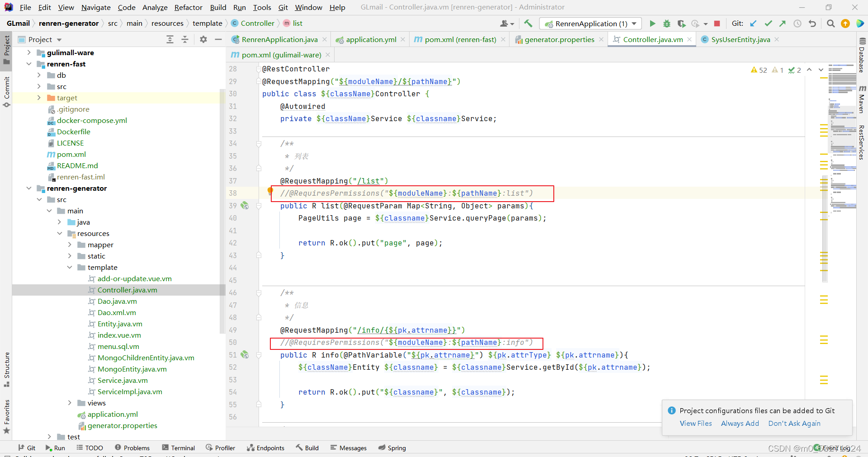Show Git history clock icon
868x457 pixels.
797,24
